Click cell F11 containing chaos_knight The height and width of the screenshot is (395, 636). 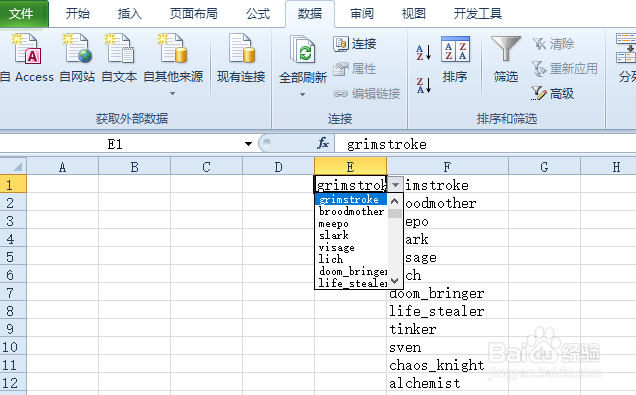pyautogui.click(x=447, y=365)
